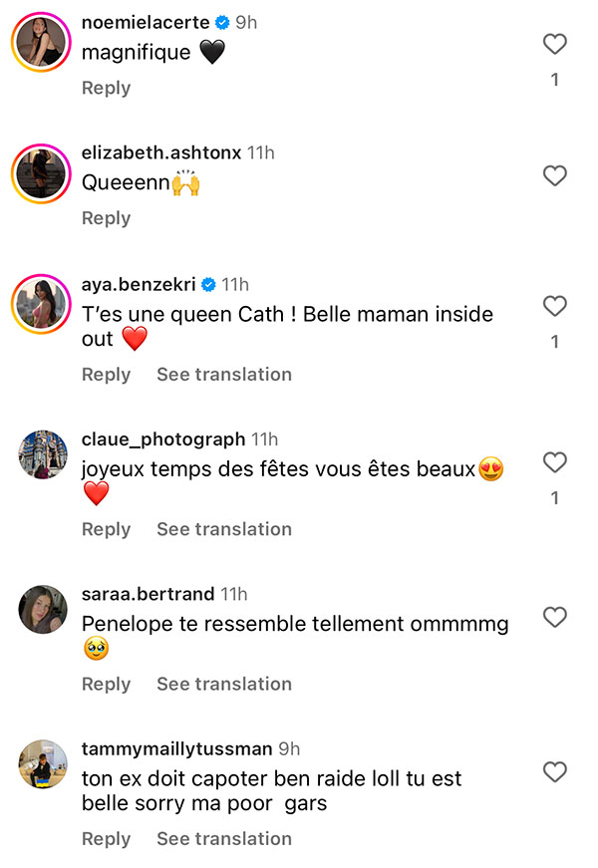
Task: Open saraa.bertrand username link
Action: (x=148, y=594)
